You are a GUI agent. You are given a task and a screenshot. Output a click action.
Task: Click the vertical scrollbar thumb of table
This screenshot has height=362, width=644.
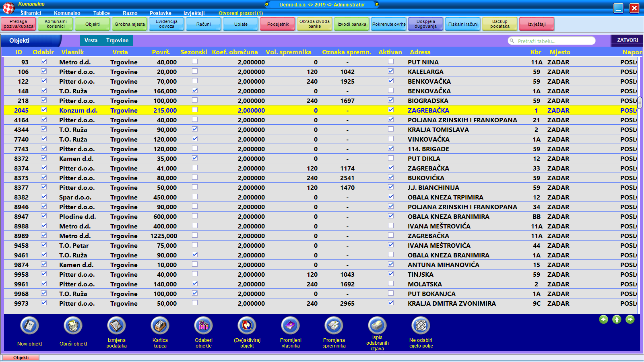(x=640, y=103)
